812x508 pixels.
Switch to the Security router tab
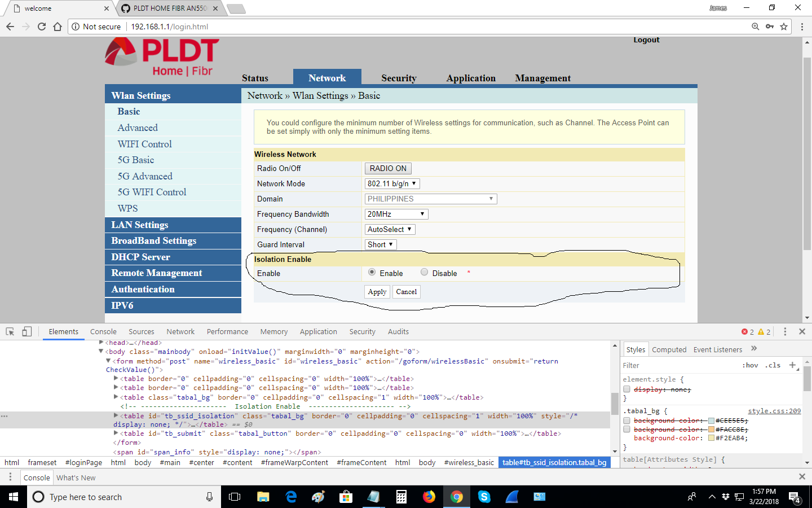click(399, 78)
